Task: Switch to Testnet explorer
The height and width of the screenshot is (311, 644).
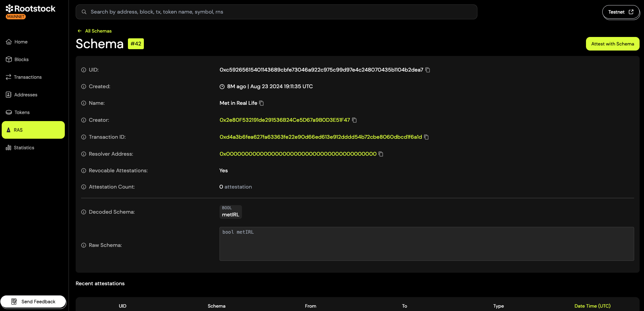Action: click(x=621, y=12)
